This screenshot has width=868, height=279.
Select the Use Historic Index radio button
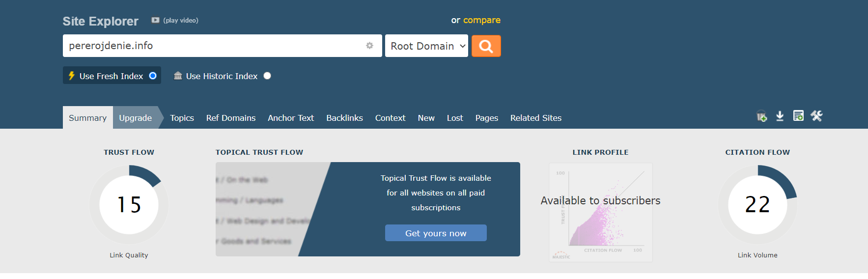267,76
